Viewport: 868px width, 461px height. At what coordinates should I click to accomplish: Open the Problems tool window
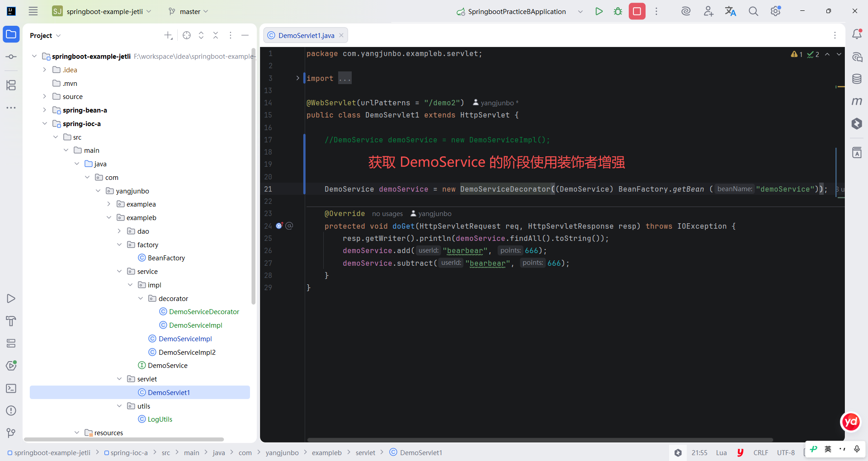(11, 410)
